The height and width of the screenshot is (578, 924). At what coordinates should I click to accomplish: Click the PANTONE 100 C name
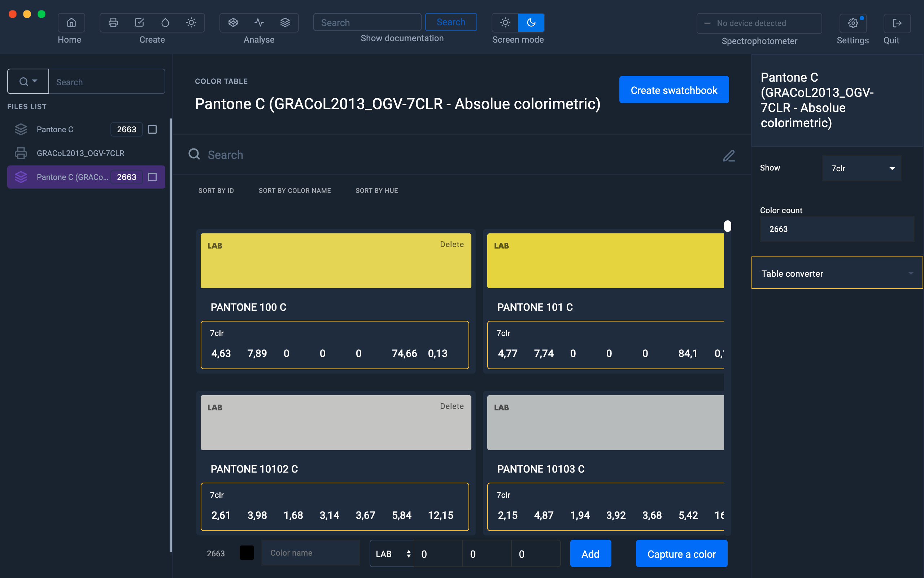click(x=249, y=307)
